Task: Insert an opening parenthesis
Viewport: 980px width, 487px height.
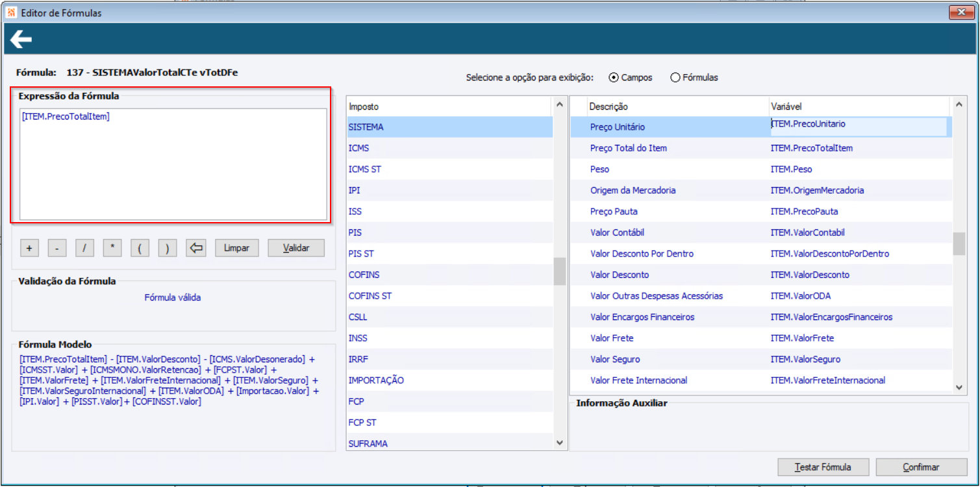Action: pos(140,248)
